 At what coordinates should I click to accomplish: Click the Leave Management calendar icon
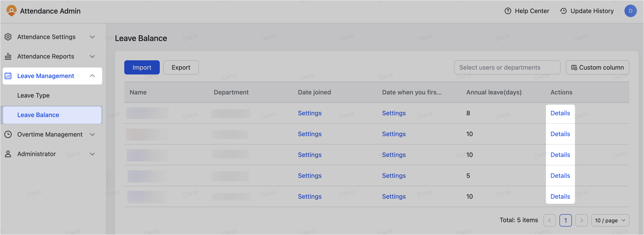(8, 76)
